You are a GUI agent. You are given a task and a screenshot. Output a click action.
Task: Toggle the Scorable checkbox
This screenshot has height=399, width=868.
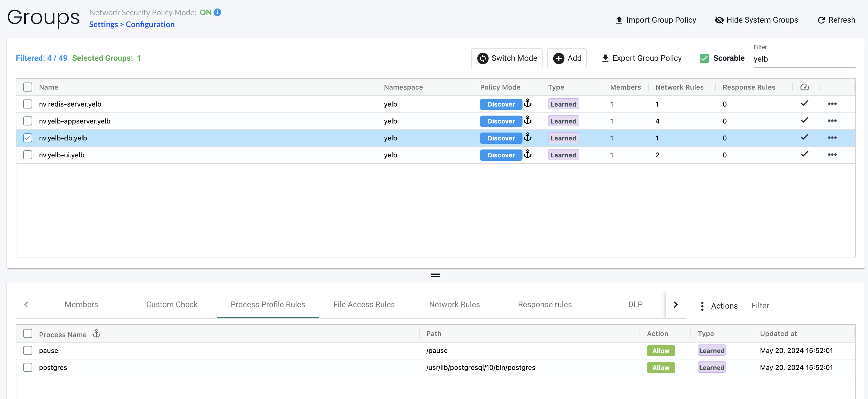pos(704,58)
